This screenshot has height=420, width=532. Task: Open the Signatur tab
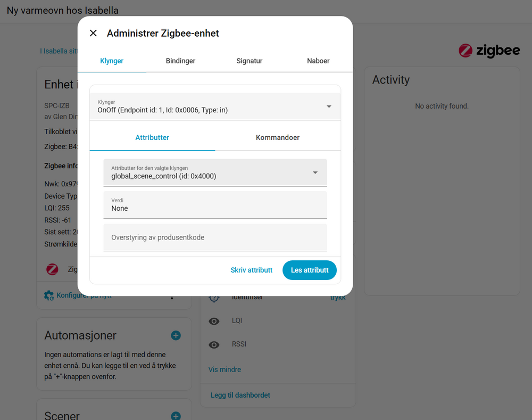250,61
